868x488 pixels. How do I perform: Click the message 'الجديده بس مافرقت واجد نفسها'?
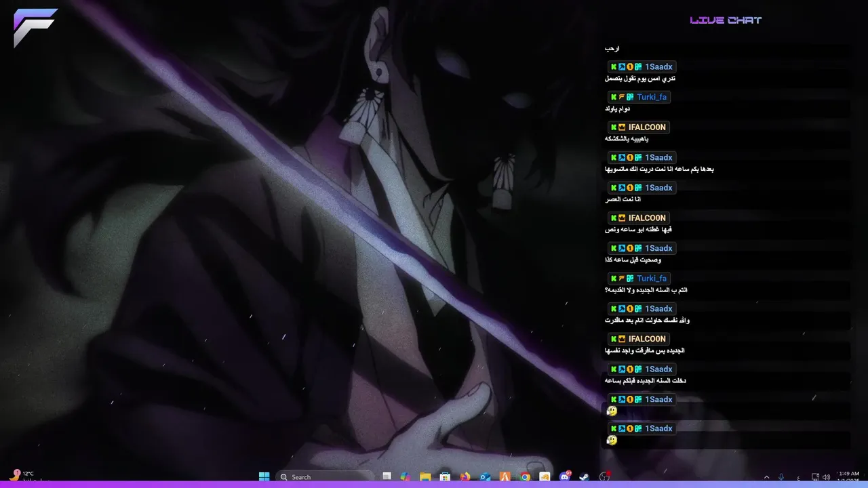[644, 351]
